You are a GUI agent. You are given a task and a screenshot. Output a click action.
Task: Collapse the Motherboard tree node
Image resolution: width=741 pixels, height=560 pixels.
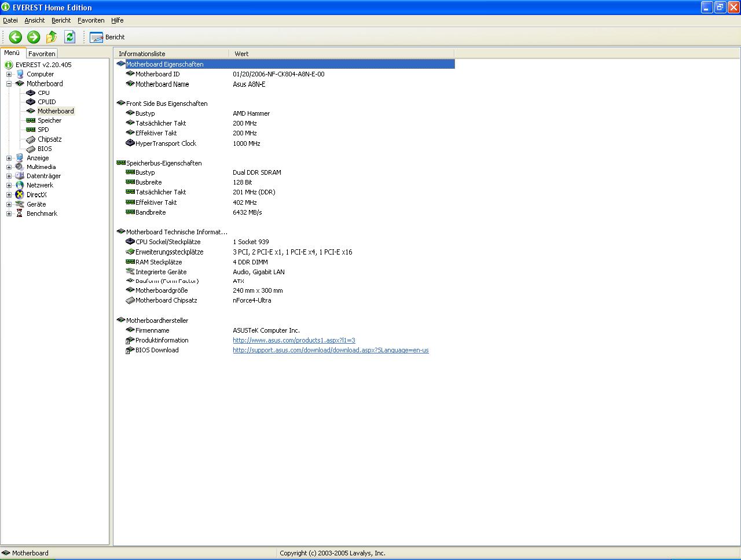9,83
